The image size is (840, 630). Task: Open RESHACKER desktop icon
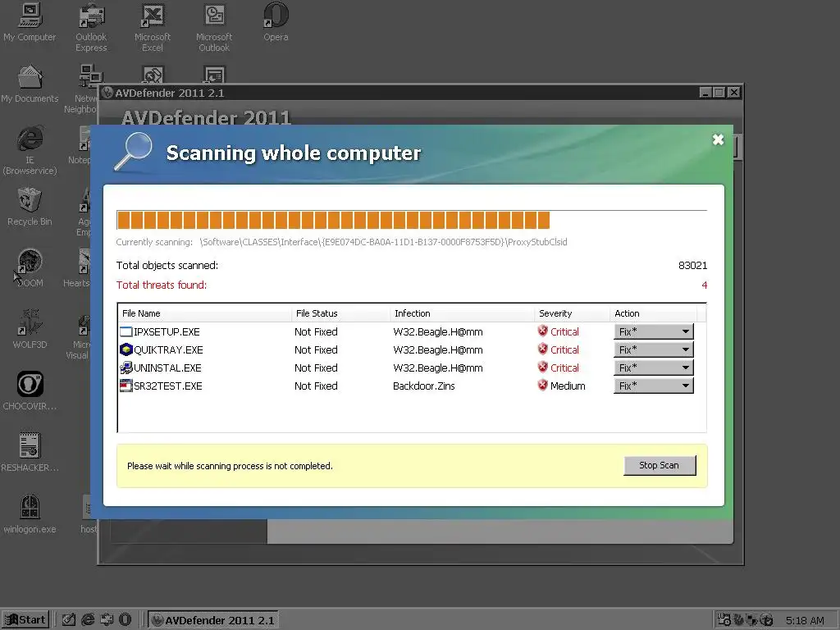[30, 453]
